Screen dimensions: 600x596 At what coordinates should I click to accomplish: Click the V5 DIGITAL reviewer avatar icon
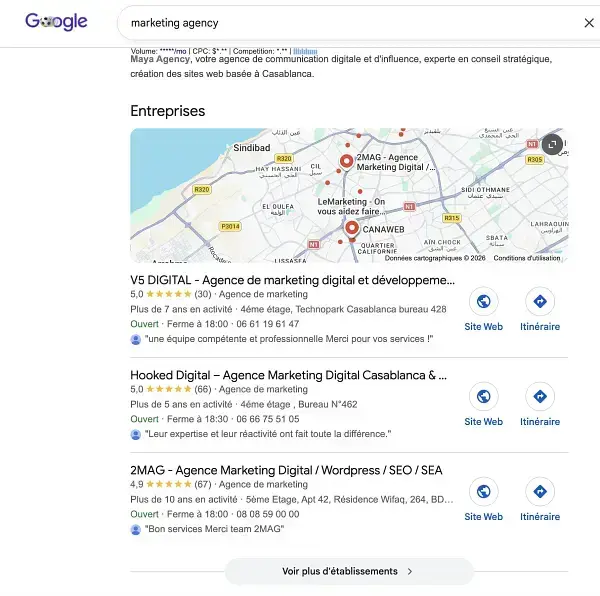click(x=135, y=339)
